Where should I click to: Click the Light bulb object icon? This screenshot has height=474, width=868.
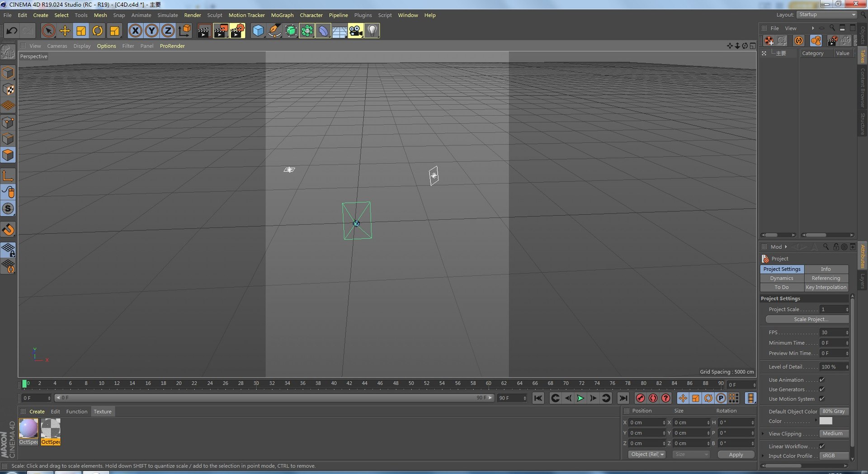point(372,31)
